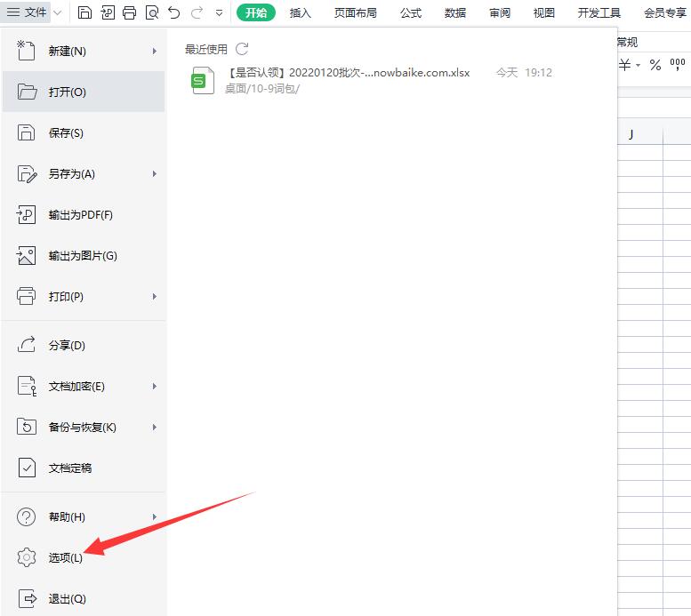Screen dimensions: 691x616
Task: Click the redo arrow icon
Action: [x=197, y=12]
